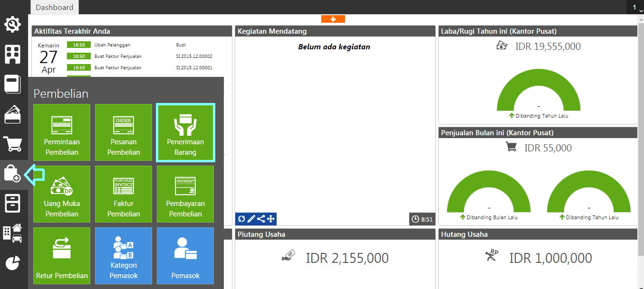Open the Penerimaan Barang tile
This screenshot has width=644, height=289.
[x=185, y=132]
